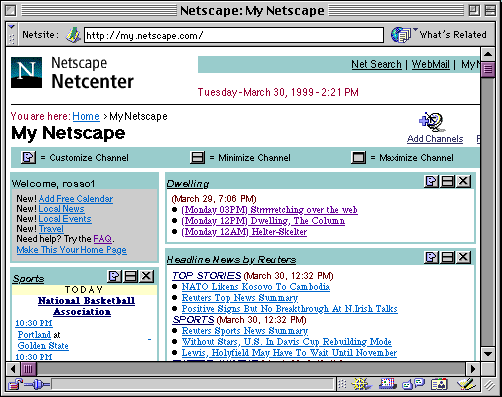Close the Sports channel
The width and height of the screenshot is (502, 397).
146,276
